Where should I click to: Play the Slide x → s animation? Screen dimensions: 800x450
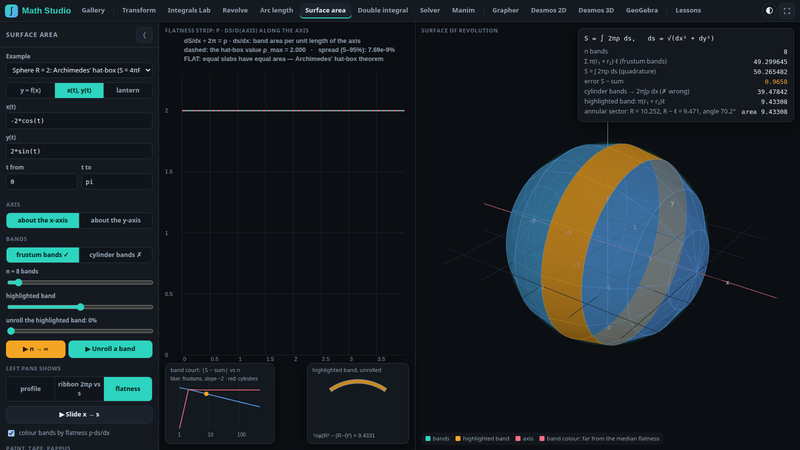(x=79, y=415)
